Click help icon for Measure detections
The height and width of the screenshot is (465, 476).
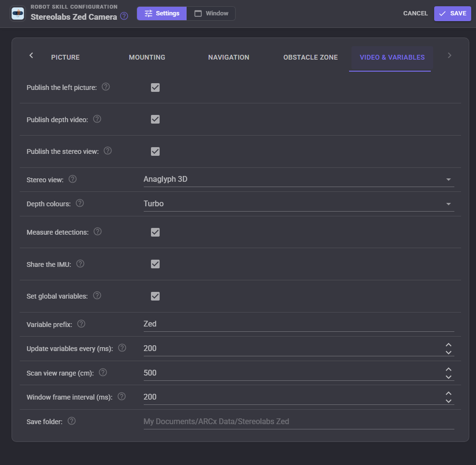pos(98,232)
